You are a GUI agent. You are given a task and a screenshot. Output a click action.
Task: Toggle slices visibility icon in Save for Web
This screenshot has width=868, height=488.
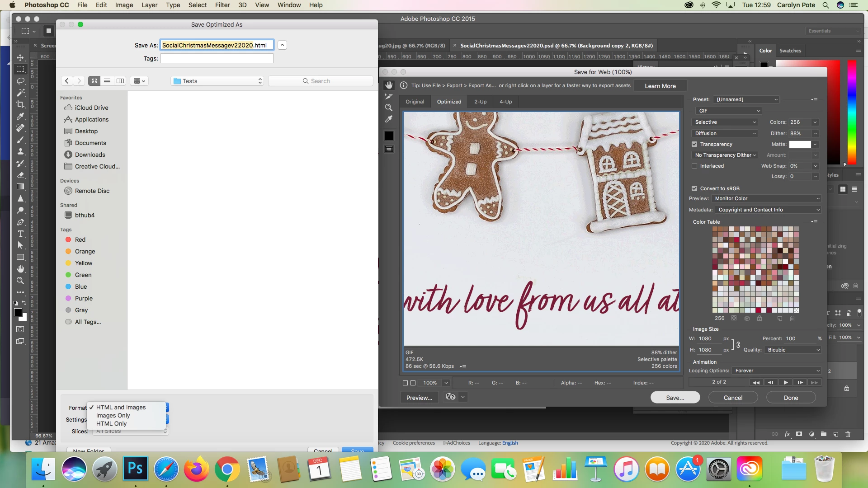(389, 149)
